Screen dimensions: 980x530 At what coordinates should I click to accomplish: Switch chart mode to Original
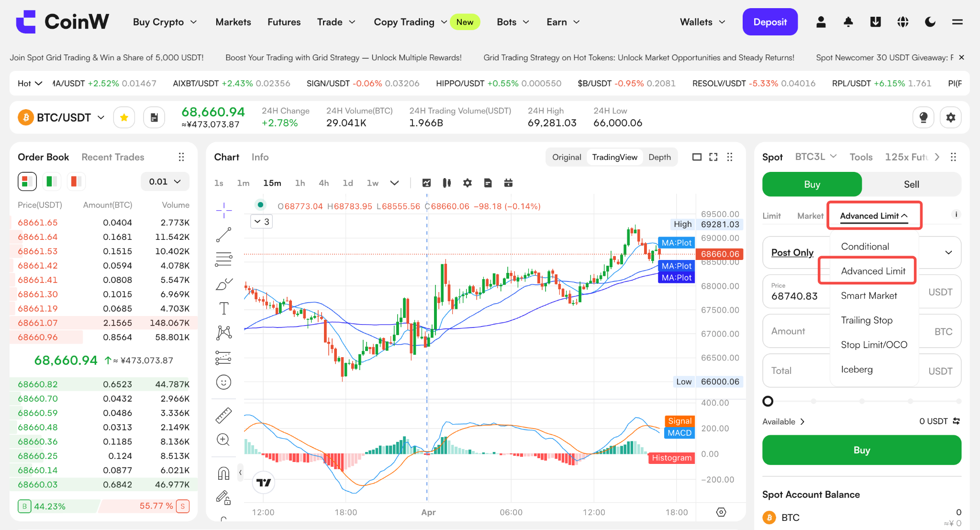tap(567, 157)
